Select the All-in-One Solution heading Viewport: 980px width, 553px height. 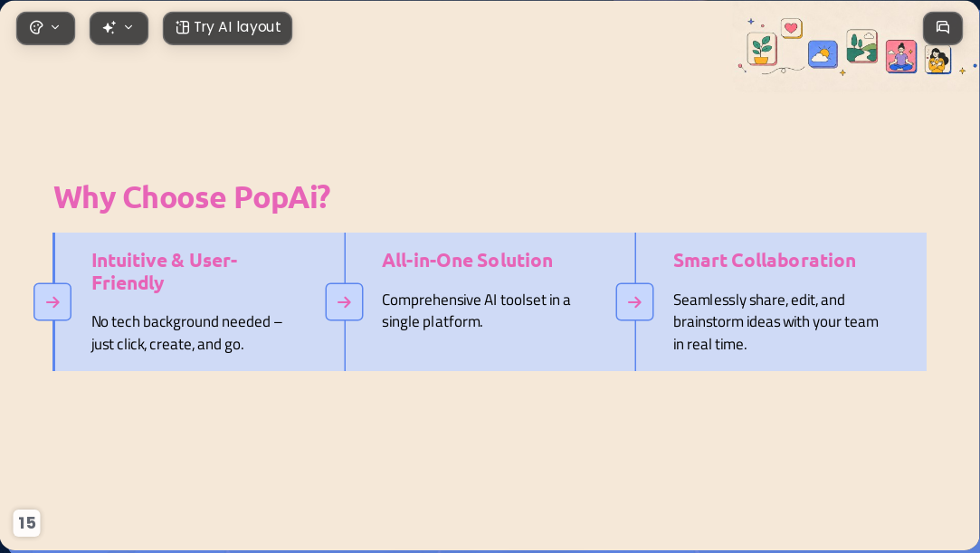(467, 260)
